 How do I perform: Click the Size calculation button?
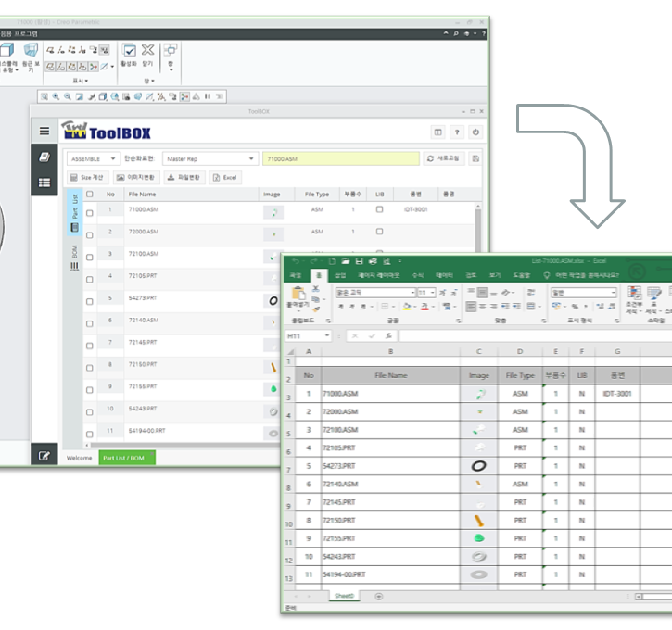tap(88, 177)
